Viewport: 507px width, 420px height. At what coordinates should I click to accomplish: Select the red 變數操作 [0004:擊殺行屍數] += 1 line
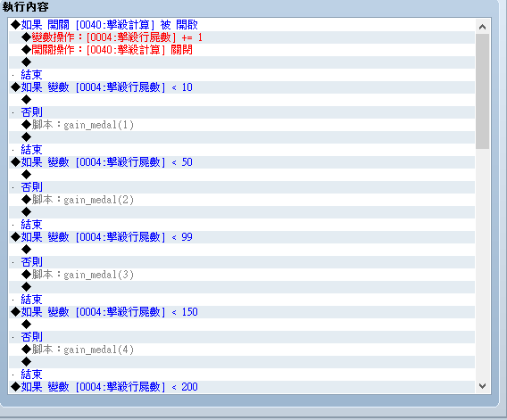(x=242, y=37)
